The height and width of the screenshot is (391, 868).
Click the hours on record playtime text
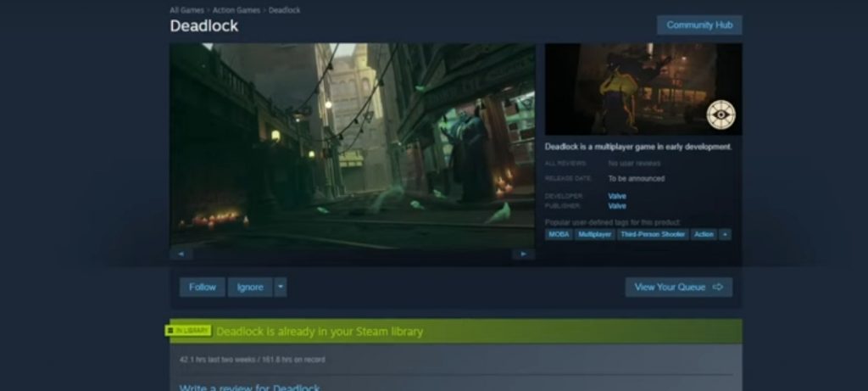pos(252,360)
